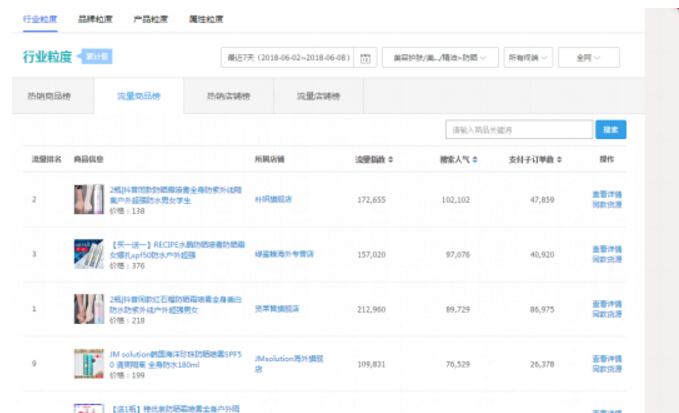The height and width of the screenshot is (413, 679).
Task: Expand the 所有终端 dropdown
Action: (527, 58)
